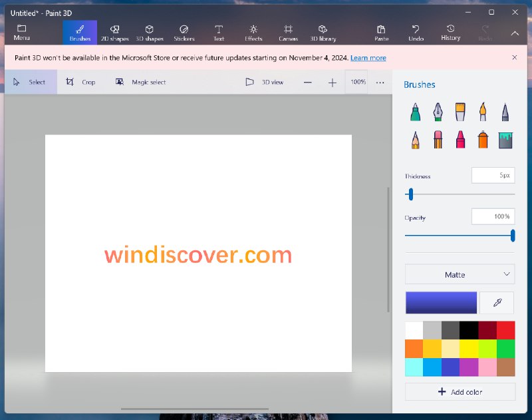Image resolution: width=532 pixels, height=420 pixels.
Task: Select the Pixel pen brush
Action: (x=505, y=112)
